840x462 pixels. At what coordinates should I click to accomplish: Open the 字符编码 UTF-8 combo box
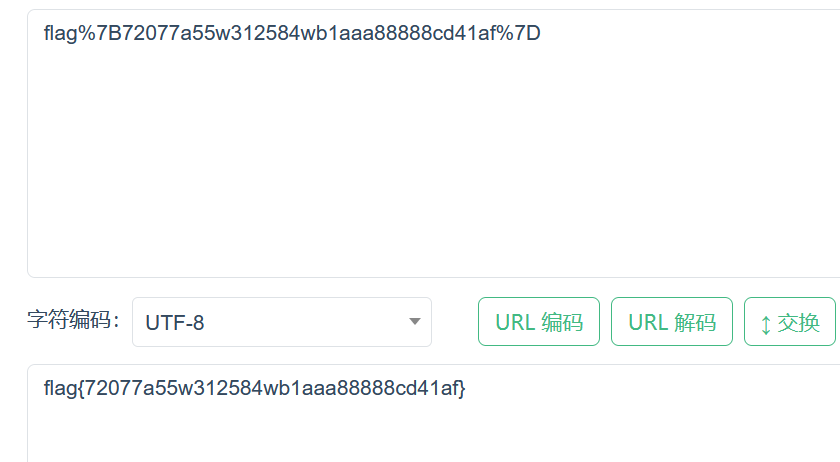281,322
